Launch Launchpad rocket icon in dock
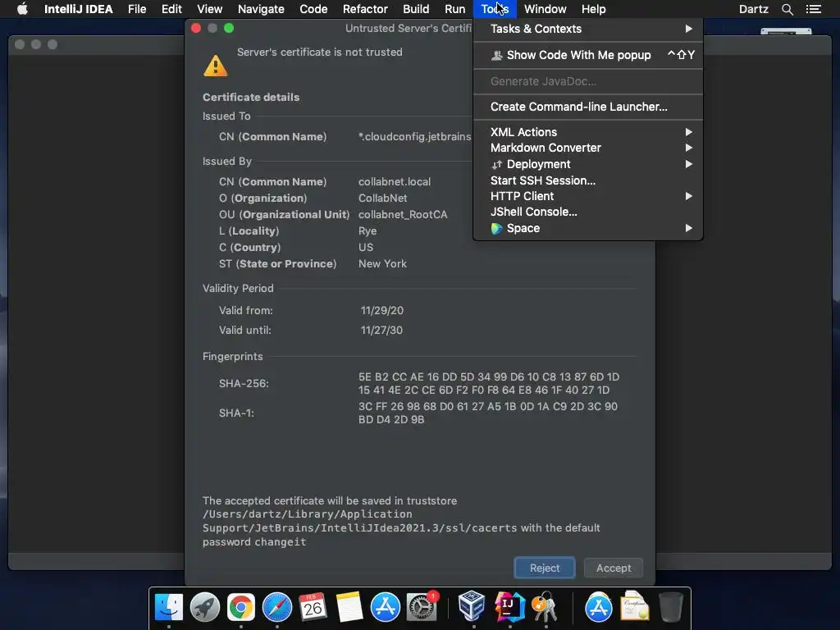The width and height of the screenshot is (840, 630). 204,607
